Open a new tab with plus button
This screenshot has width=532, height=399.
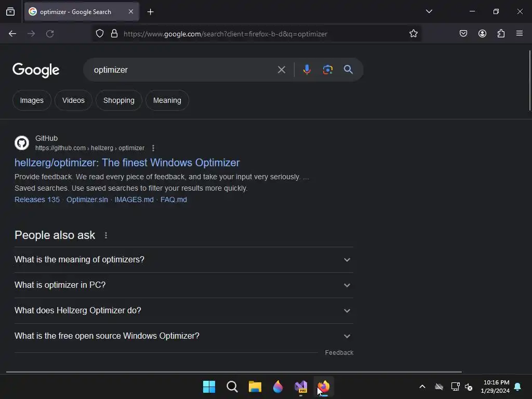click(x=150, y=12)
